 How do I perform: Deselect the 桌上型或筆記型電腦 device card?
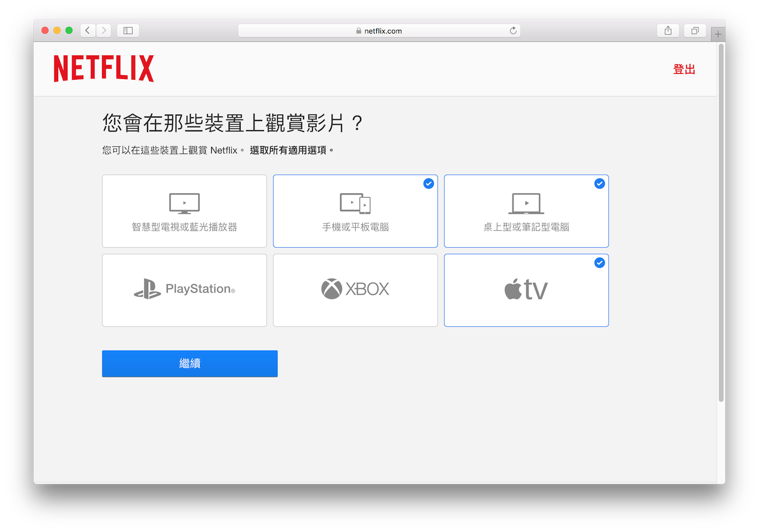coord(526,211)
